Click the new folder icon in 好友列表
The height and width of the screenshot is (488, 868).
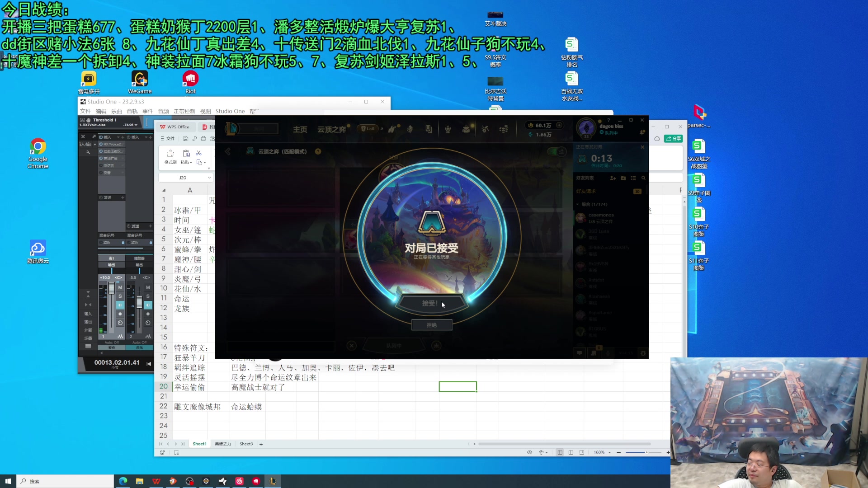tap(623, 178)
